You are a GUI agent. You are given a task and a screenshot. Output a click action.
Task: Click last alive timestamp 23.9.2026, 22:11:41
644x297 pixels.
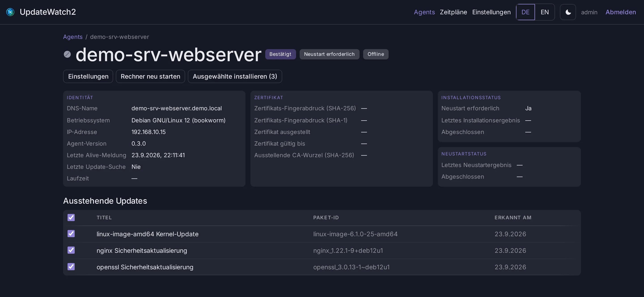(158, 155)
